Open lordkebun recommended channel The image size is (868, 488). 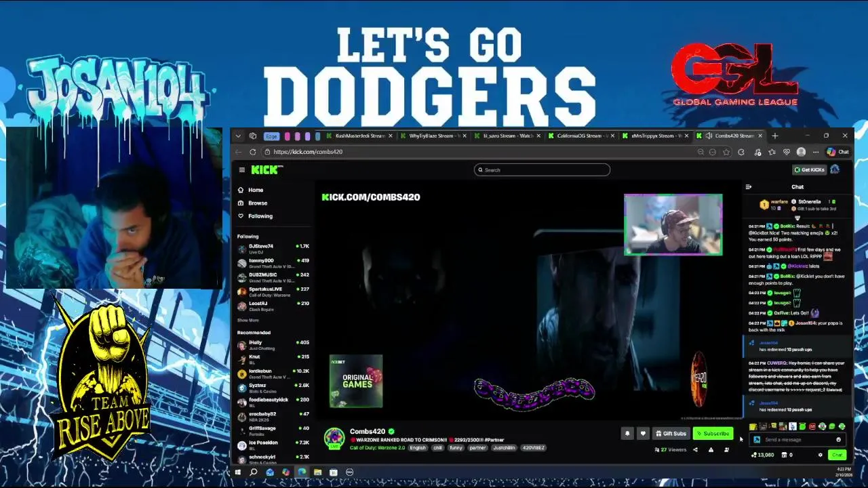point(273,373)
